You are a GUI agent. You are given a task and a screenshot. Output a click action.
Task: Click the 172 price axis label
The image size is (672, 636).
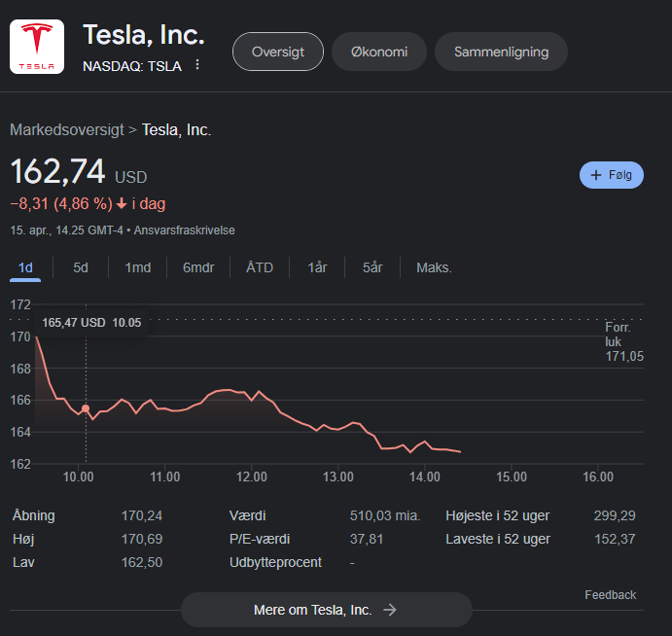(20, 304)
